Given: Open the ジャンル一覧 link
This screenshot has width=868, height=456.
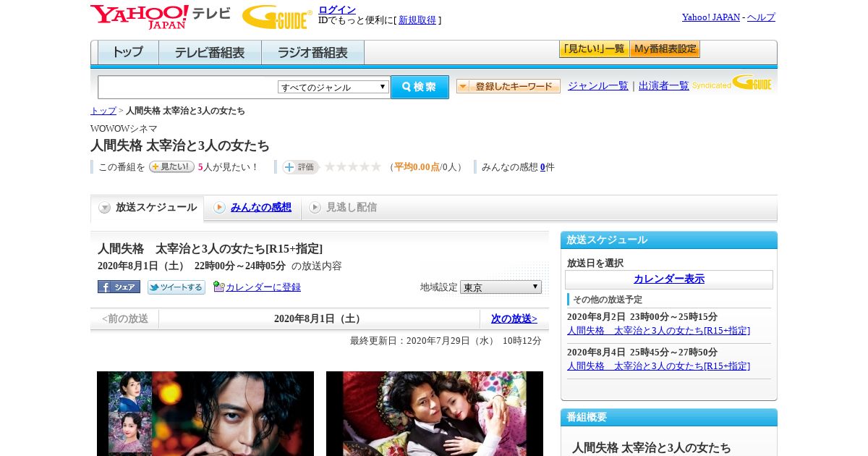Looking at the screenshot, I should [x=598, y=86].
